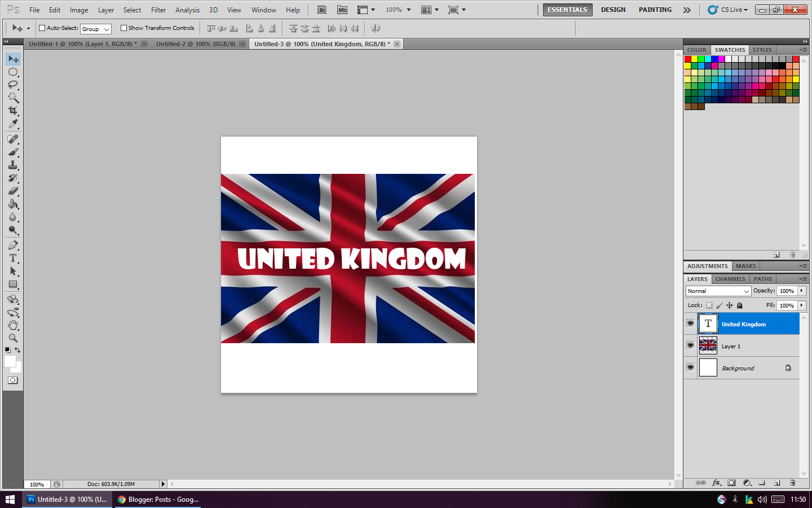Viewport: 812px width, 508px height.
Task: Select the Hand tool
Action: [13, 325]
